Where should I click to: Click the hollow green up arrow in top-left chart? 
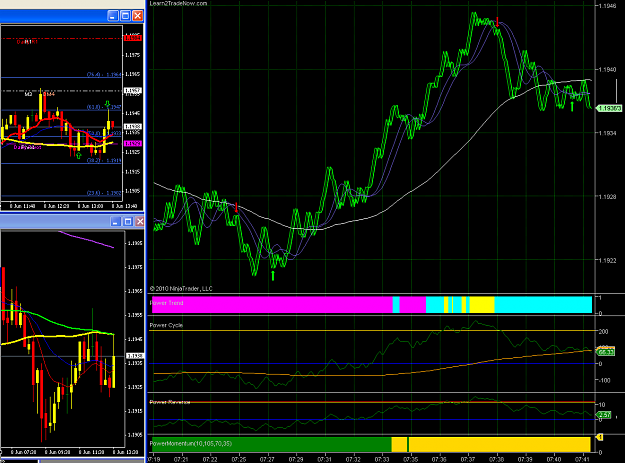tap(79, 155)
